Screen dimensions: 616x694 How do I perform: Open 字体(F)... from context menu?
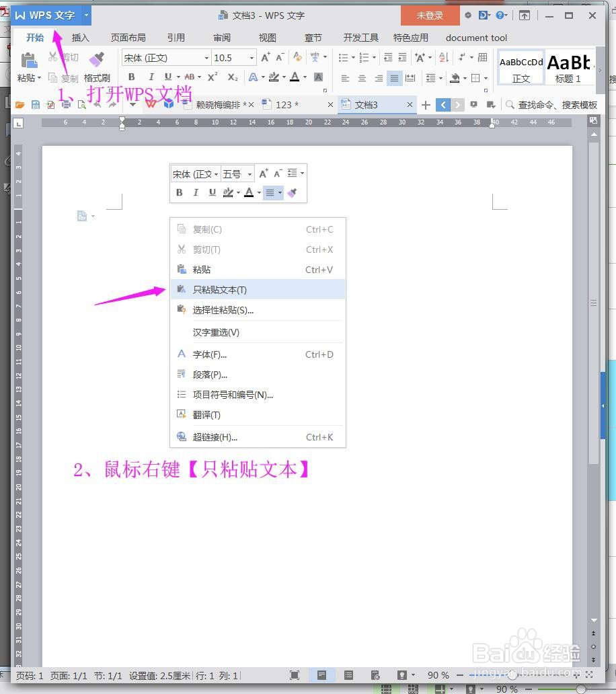click(x=258, y=354)
